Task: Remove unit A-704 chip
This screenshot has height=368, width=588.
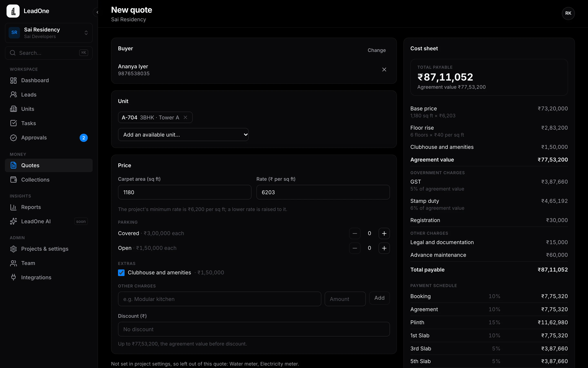Action: (185, 117)
